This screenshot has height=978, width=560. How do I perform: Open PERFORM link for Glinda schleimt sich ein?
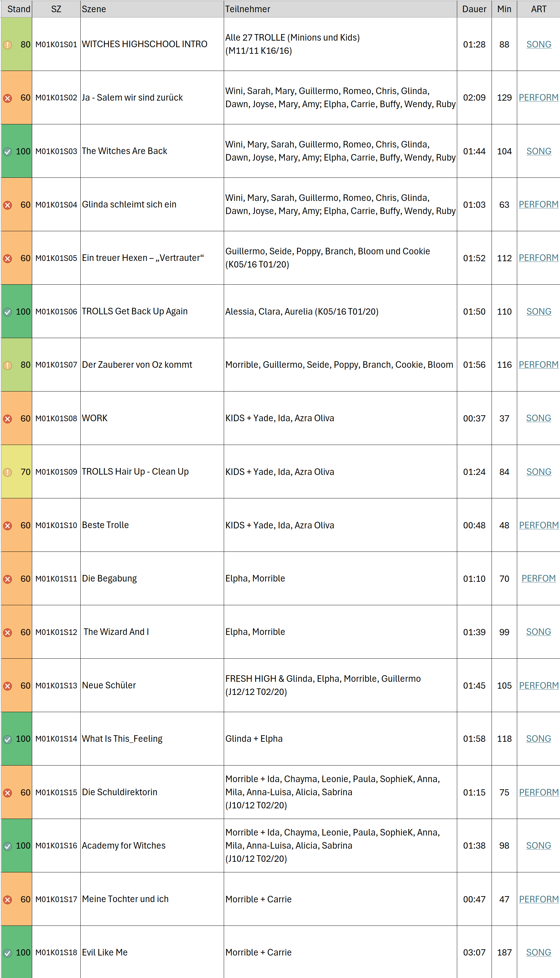538,204
